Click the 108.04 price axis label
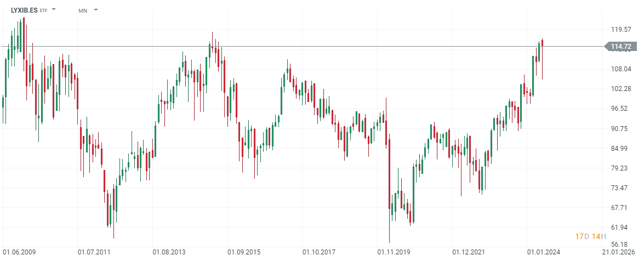The height and width of the screenshot is (261, 644). click(620, 69)
